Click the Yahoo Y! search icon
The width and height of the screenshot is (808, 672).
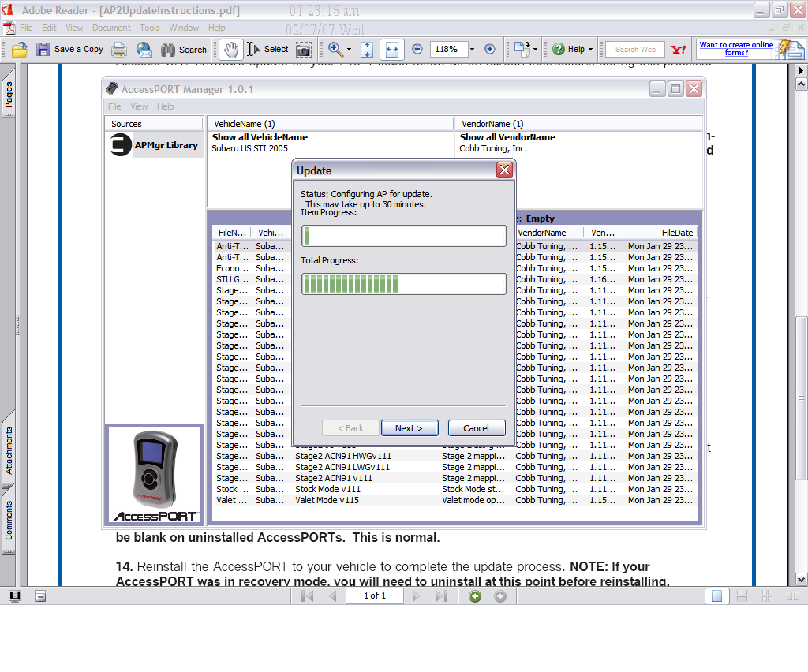click(678, 50)
